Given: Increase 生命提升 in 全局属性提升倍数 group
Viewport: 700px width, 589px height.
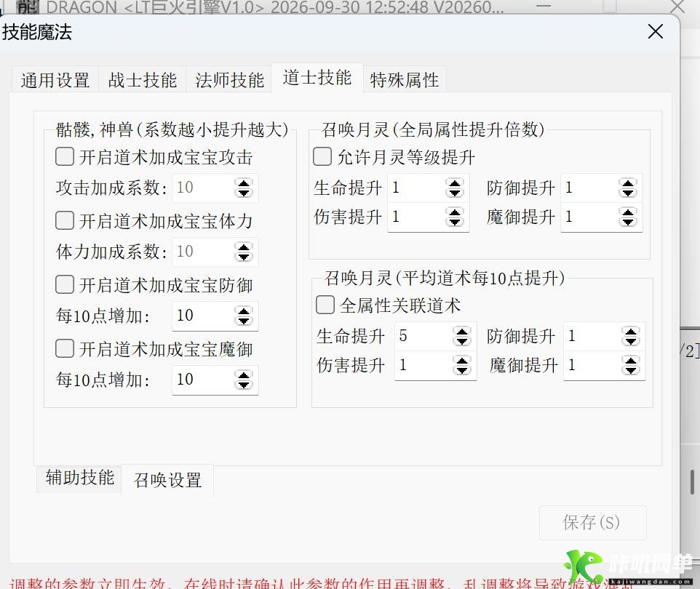Looking at the screenshot, I should pos(455,183).
